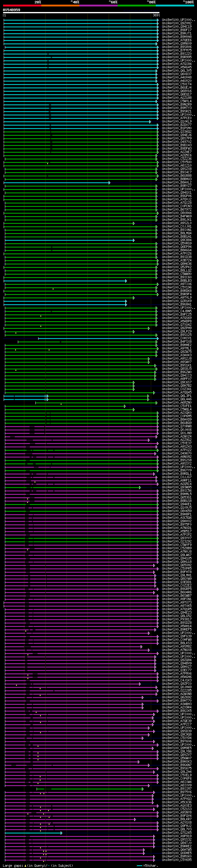Image resolution: width=197 pixels, height=868 pixels.
Task: Select hit label UniRef100_A7PIP2
Action: [177, 535]
